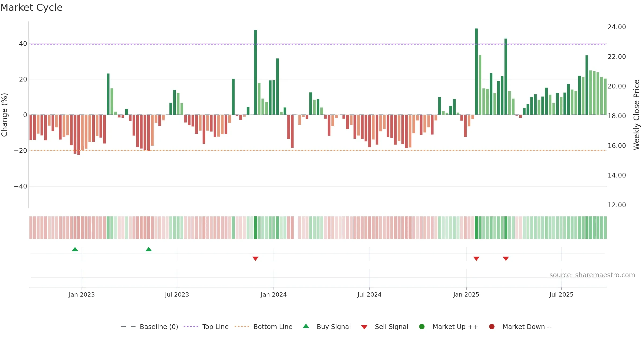
Task: Click the Jul 2025 axis label
Action: click(561, 294)
